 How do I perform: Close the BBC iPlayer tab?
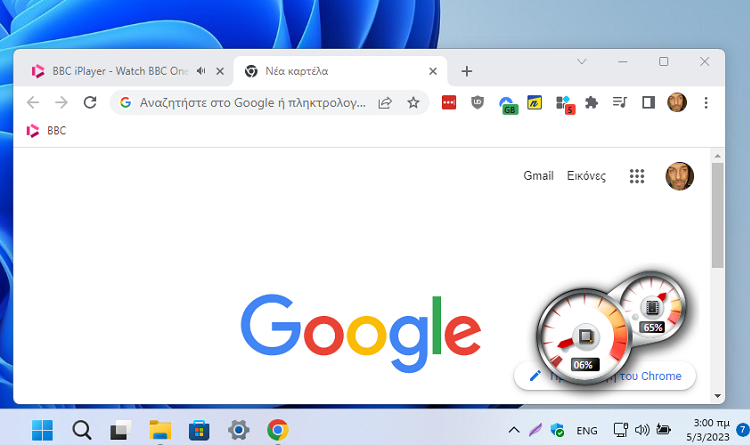pos(220,71)
